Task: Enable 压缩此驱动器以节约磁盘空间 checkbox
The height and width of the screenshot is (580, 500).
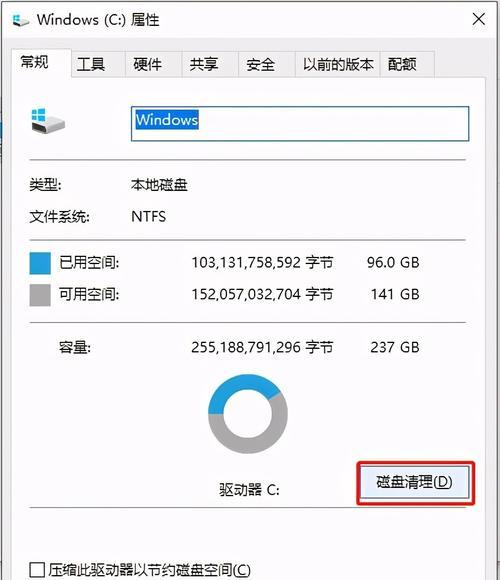Action: pyautogui.click(x=37, y=570)
